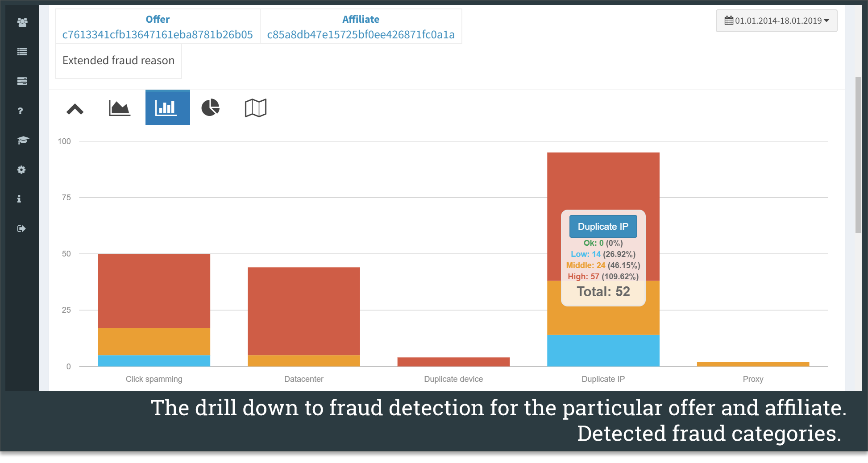This screenshot has width=868, height=463.
Task: Click the users group sidebar icon
Action: click(22, 22)
